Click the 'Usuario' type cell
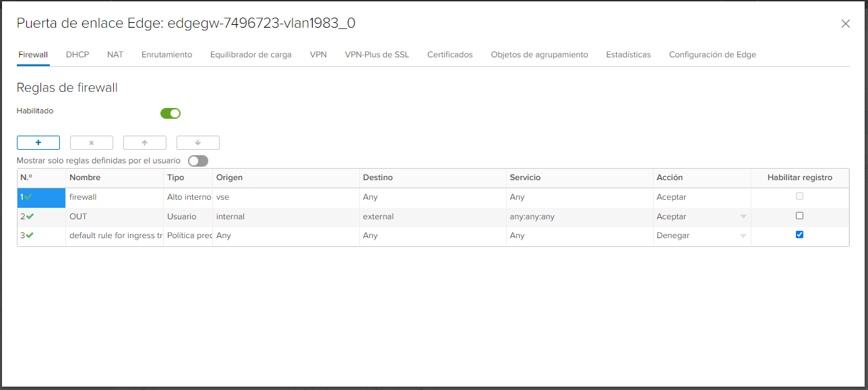The width and height of the screenshot is (868, 390). click(x=188, y=217)
